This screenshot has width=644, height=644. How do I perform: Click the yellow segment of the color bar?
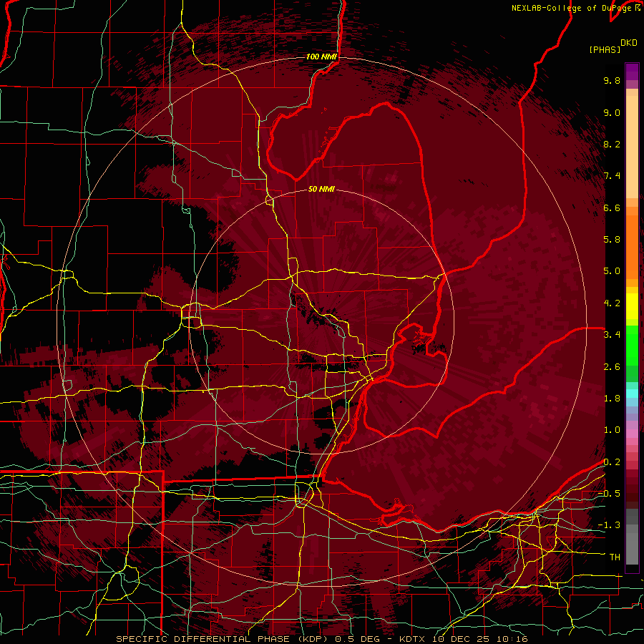pyautogui.click(x=632, y=306)
